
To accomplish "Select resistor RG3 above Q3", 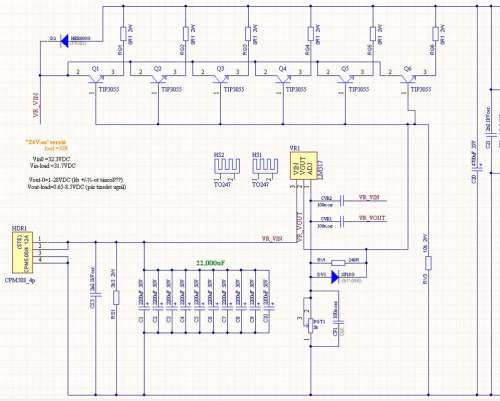I will click(x=248, y=34).
